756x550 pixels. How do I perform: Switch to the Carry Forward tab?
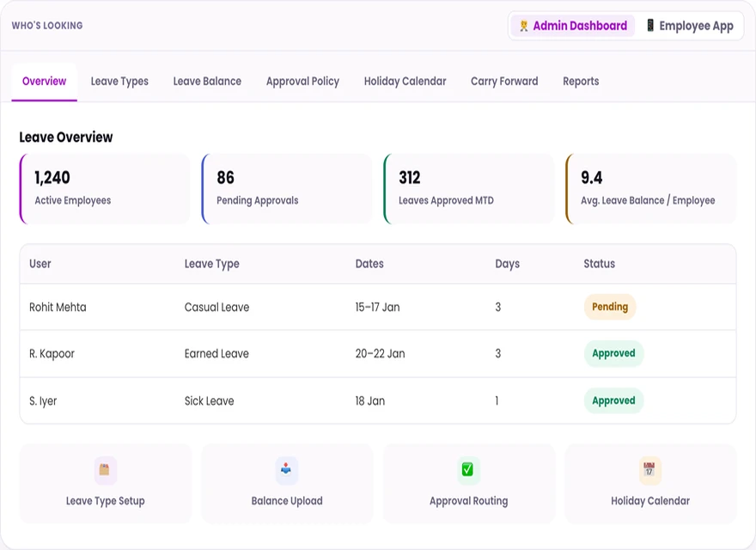click(504, 81)
